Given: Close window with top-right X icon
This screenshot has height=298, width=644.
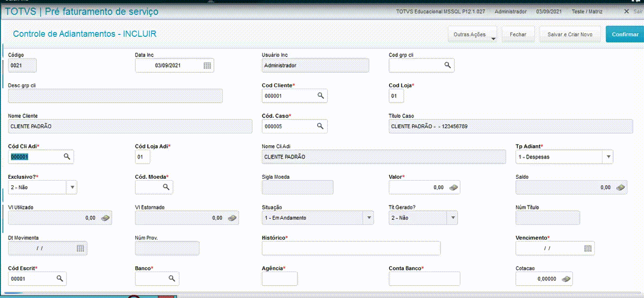Looking at the screenshot, I should point(627,11).
